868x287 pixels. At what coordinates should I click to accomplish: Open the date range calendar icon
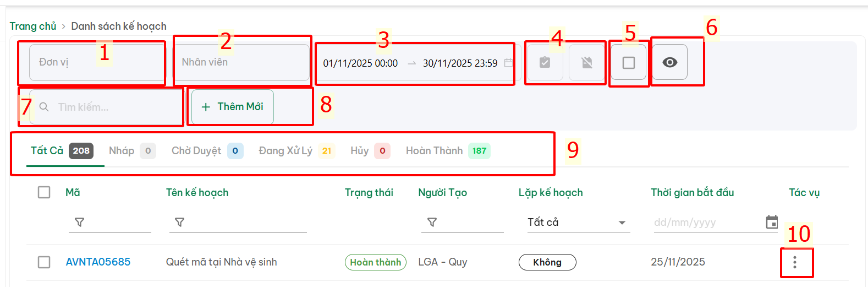point(508,63)
